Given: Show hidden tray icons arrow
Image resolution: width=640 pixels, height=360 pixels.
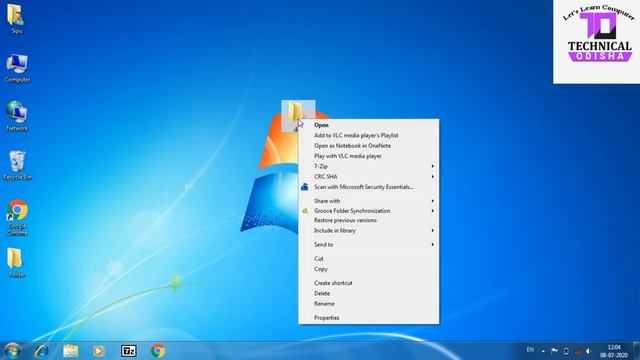Looking at the screenshot, I should (x=543, y=351).
